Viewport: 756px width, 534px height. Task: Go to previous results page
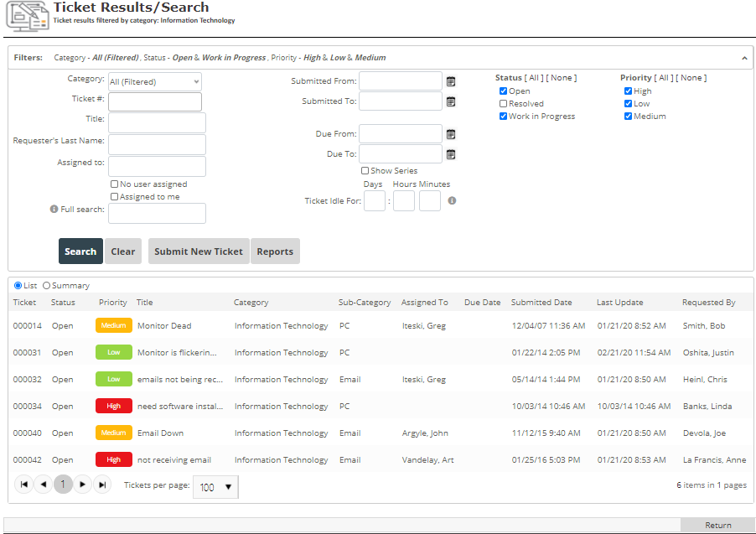(x=44, y=485)
